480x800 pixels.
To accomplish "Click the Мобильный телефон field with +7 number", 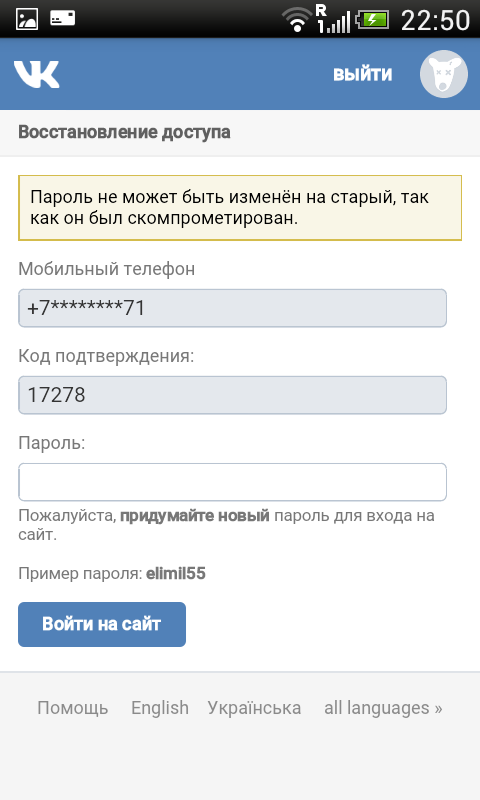I will pyautogui.click(x=233, y=308).
